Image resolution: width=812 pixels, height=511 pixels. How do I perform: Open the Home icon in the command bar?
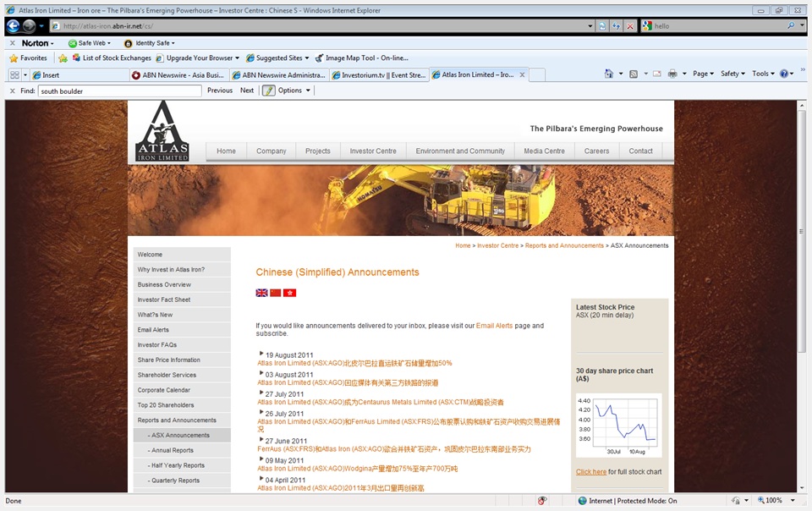click(609, 74)
